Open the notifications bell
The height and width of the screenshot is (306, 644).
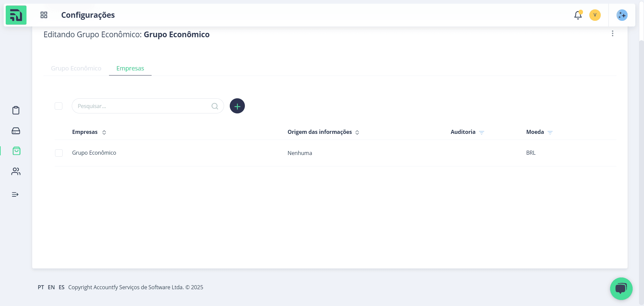click(578, 15)
